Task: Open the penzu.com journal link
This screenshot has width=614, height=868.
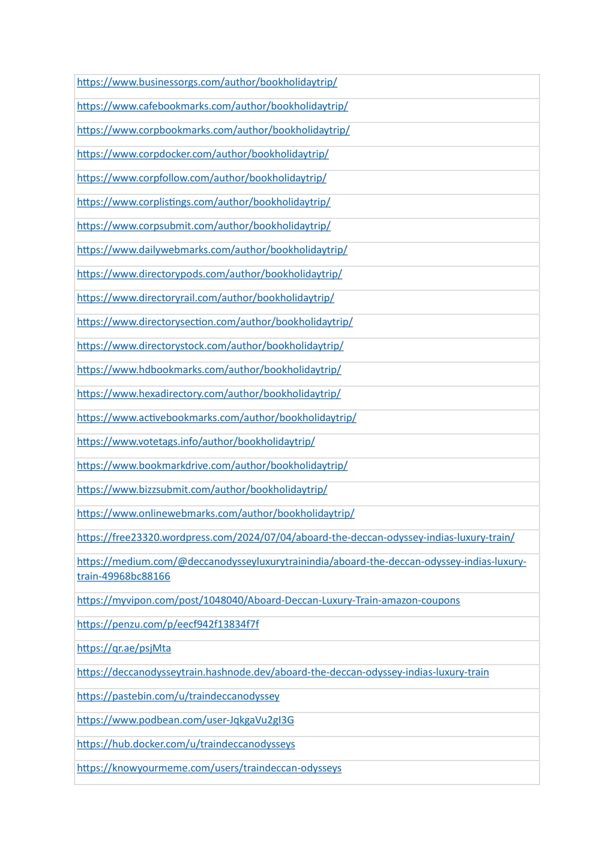Action: [x=168, y=624]
